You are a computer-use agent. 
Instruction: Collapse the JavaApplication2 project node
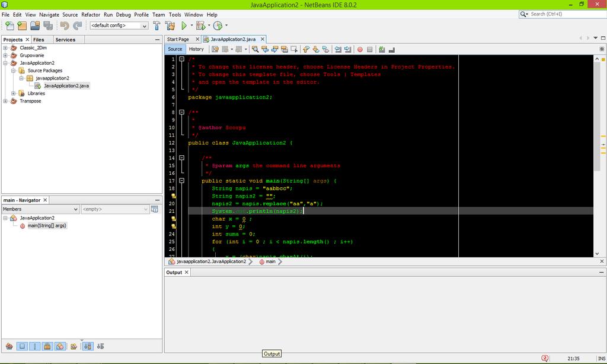[5, 63]
